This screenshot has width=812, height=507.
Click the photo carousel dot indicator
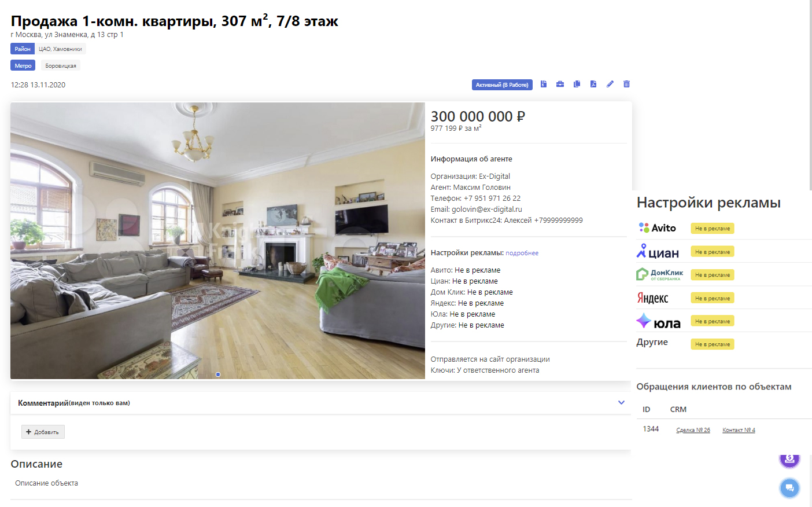coord(218,374)
